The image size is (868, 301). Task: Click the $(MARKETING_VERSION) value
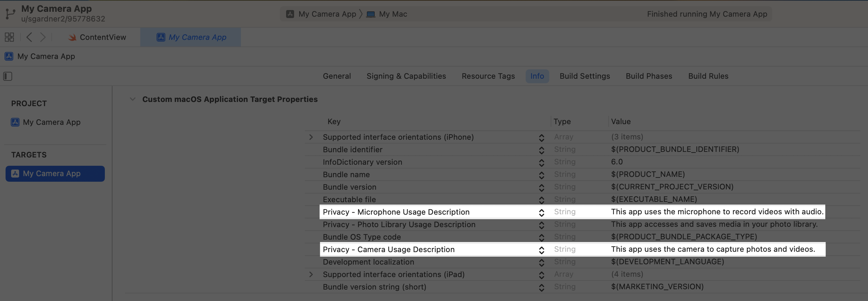pos(657,286)
